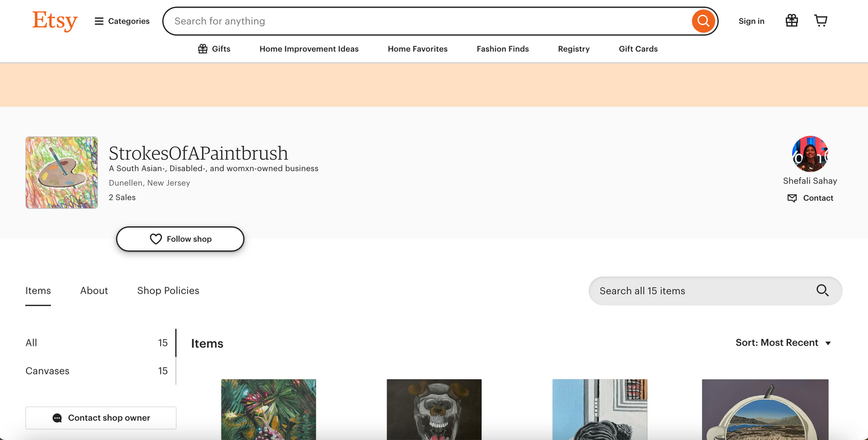This screenshot has height=440, width=868.
Task: Click the Follow shop button
Action: [180, 239]
